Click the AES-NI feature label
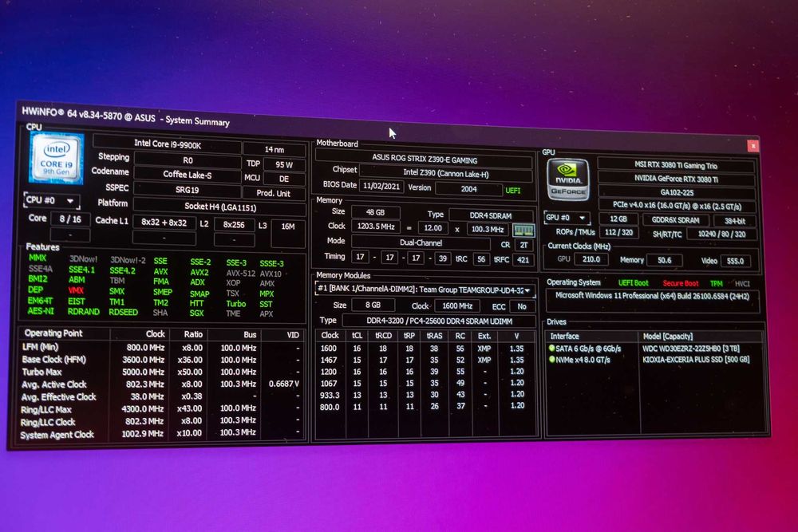 pos(40,311)
